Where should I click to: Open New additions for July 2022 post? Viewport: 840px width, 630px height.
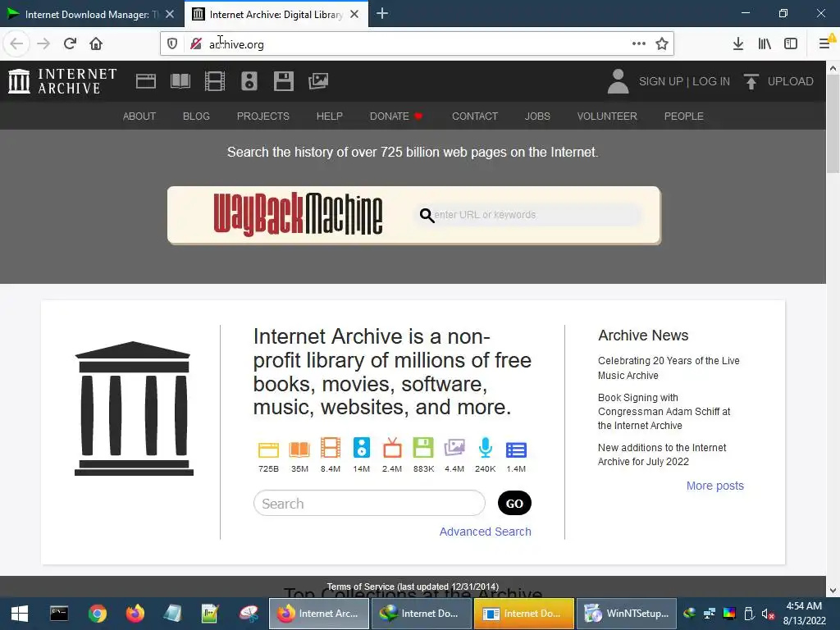[x=662, y=454]
